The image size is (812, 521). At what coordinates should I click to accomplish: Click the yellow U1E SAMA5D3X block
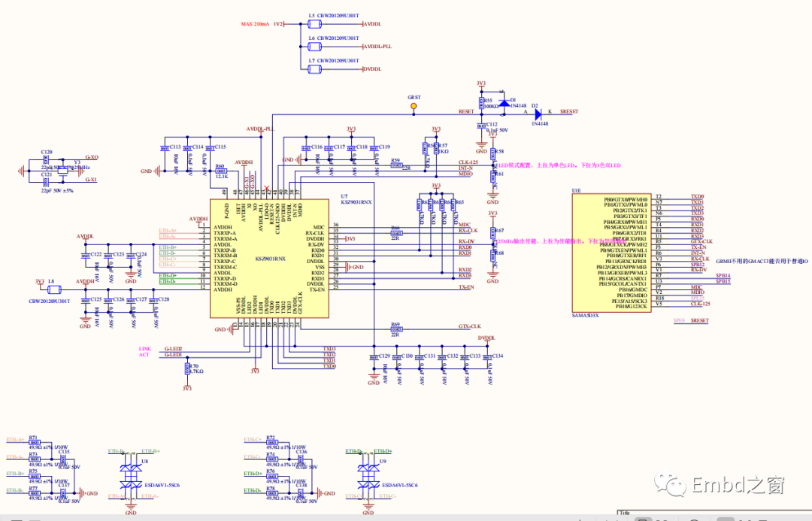coord(611,253)
